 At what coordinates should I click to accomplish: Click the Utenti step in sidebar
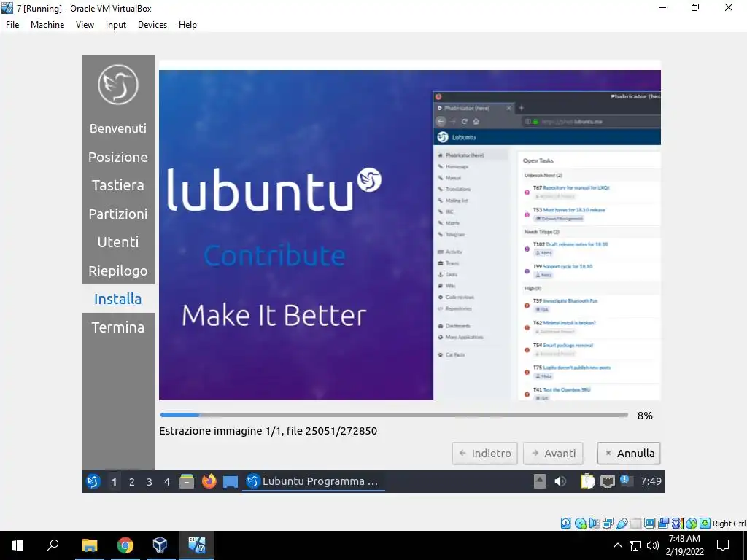pos(118,242)
